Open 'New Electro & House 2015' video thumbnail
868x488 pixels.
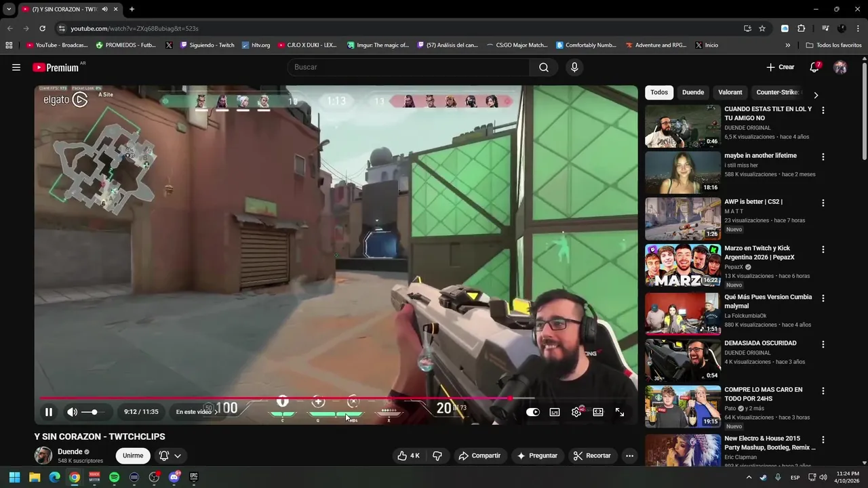[683, 450]
